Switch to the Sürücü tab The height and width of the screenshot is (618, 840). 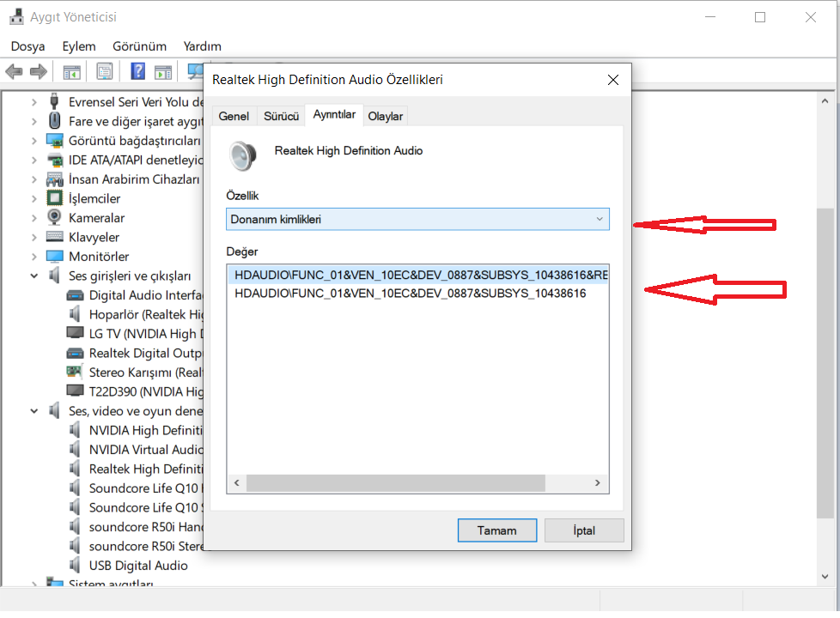click(x=281, y=116)
